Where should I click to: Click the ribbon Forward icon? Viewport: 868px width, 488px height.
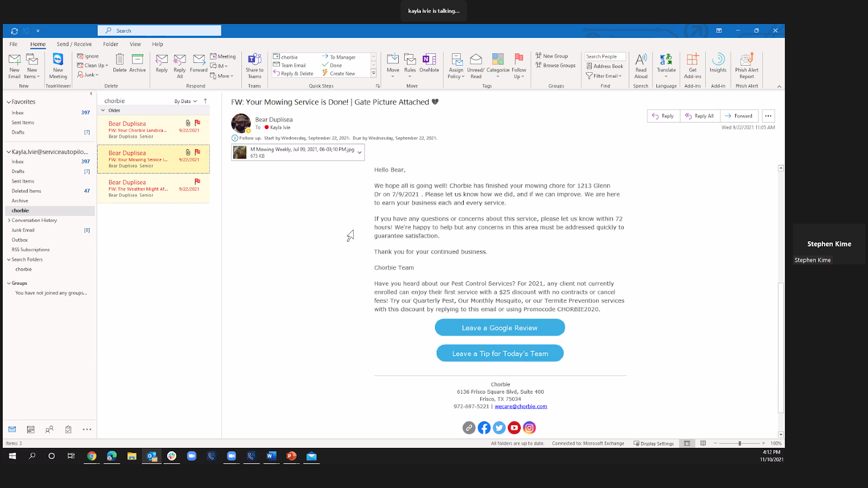(x=199, y=59)
